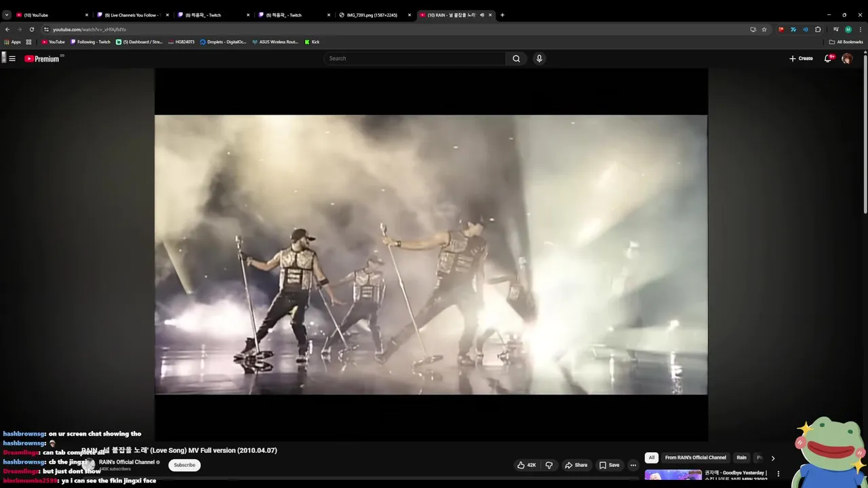
Task: Open the ASUS Wireless Router bookmark
Action: coord(275,42)
